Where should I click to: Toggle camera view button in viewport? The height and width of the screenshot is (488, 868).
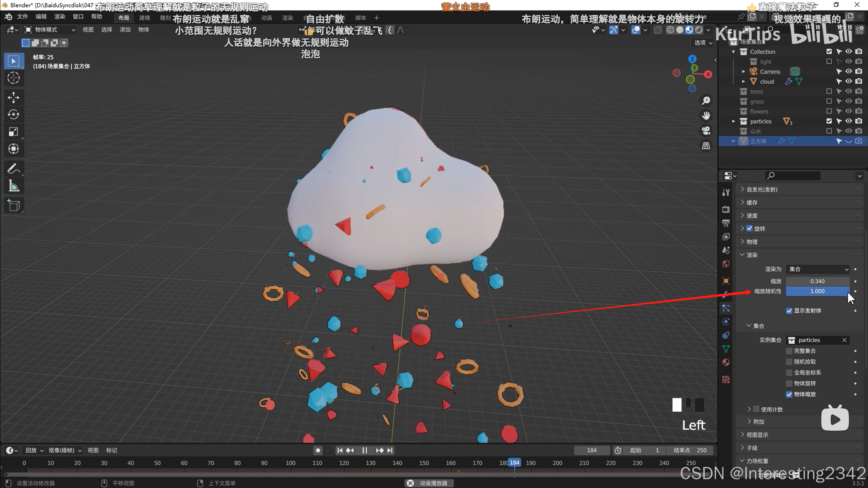coord(706,130)
